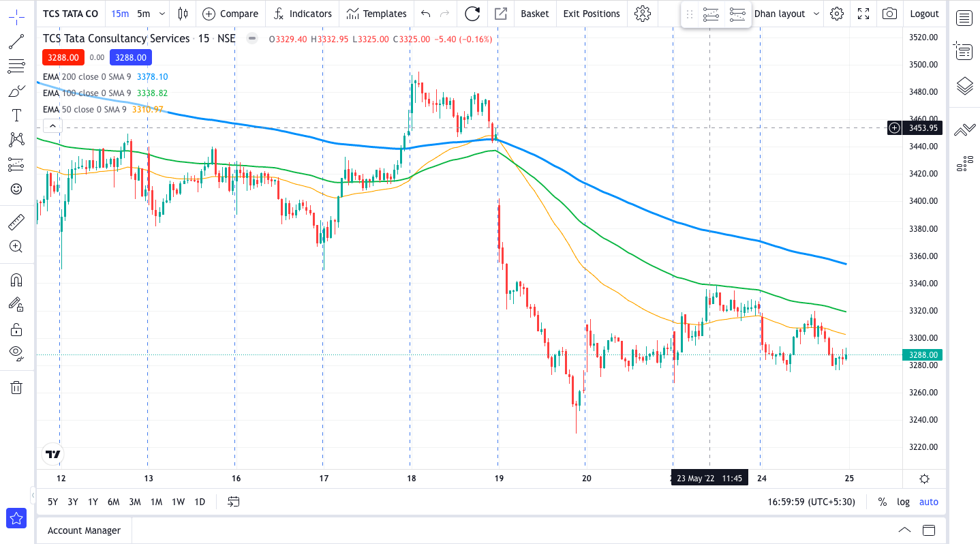This screenshot has height=544, width=980.
Task: Refresh the chart with reload icon
Action: (x=472, y=14)
